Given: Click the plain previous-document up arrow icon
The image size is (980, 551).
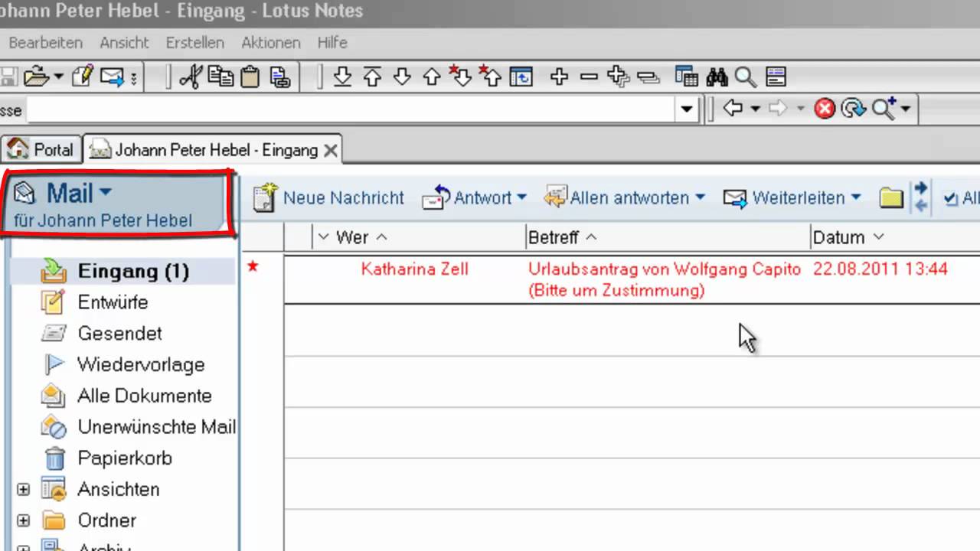Looking at the screenshot, I should pos(432,77).
